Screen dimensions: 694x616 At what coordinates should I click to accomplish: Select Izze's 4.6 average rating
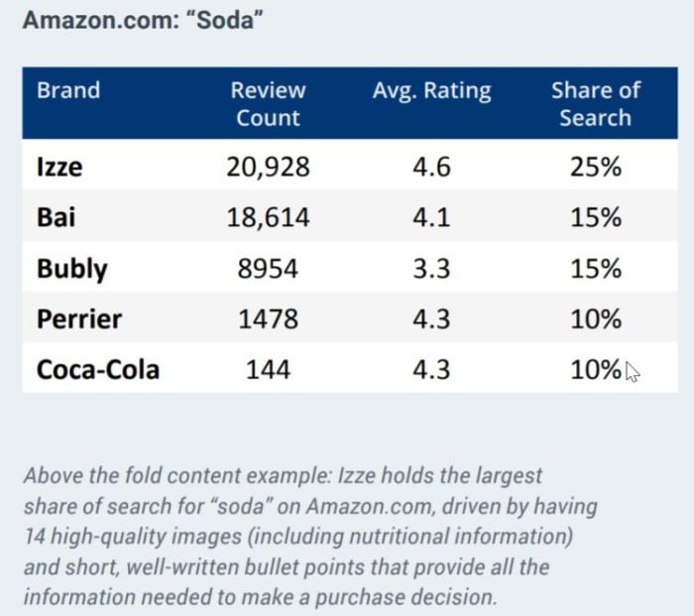pyautogui.click(x=431, y=168)
